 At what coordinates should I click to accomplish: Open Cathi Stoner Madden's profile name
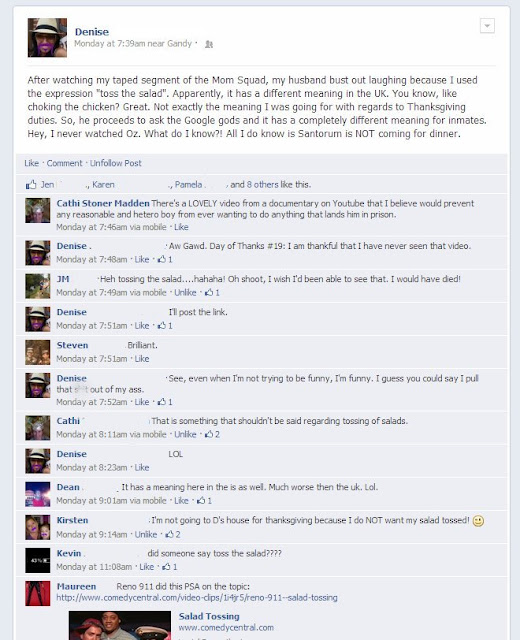tap(103, 203)
